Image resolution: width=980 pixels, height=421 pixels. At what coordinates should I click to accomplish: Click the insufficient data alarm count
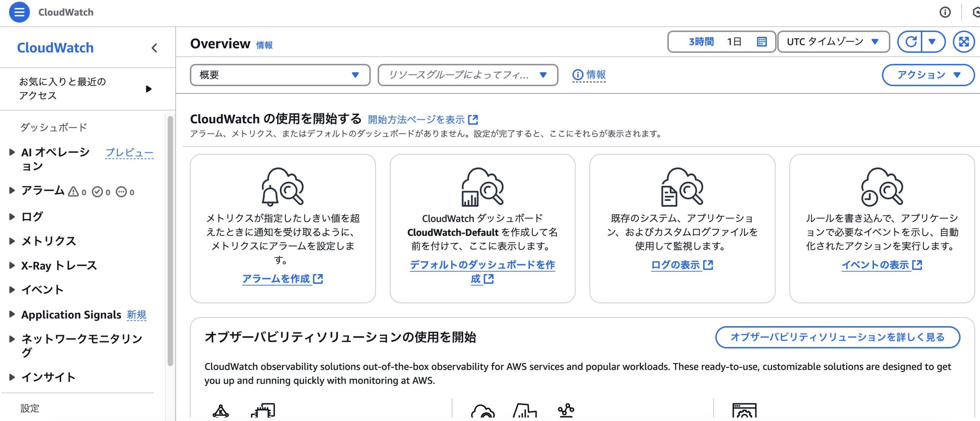[125, 192]
